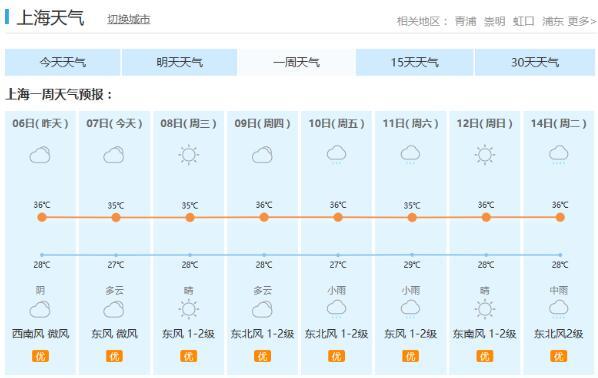Click the night sunny icon for 12日
This screenshot has width=598, height=378.
(485, 309)
